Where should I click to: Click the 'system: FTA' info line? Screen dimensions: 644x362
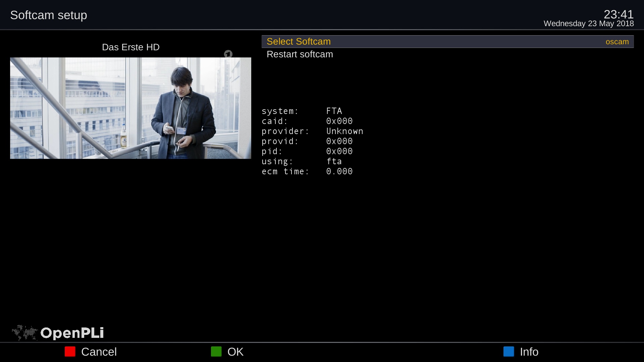tap(302, 111)
